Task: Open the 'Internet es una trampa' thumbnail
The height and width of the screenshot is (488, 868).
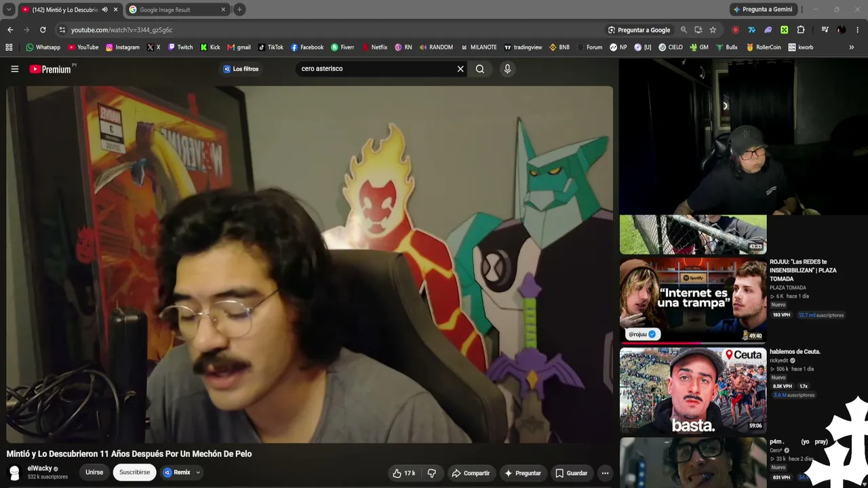Action: tap(693, 300)
